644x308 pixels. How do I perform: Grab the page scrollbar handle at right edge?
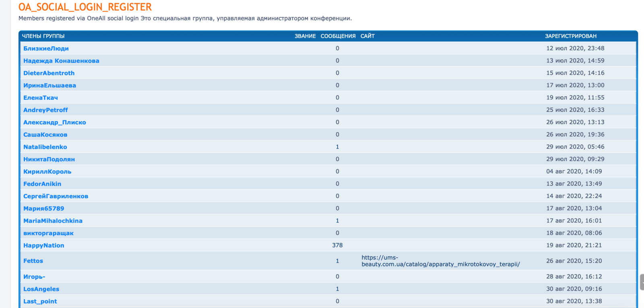tap(642, 282)
